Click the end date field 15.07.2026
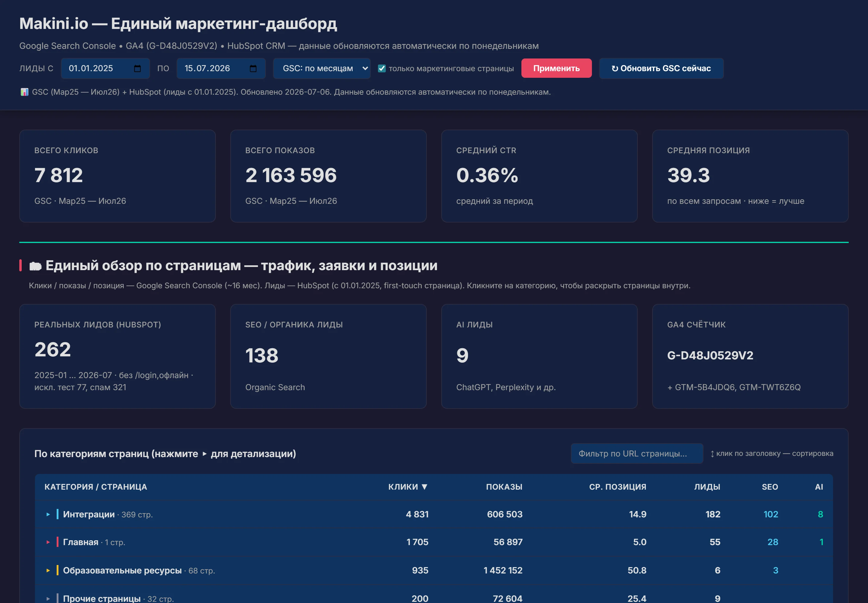This screenshot has width=868, height=603. [221, 68]
